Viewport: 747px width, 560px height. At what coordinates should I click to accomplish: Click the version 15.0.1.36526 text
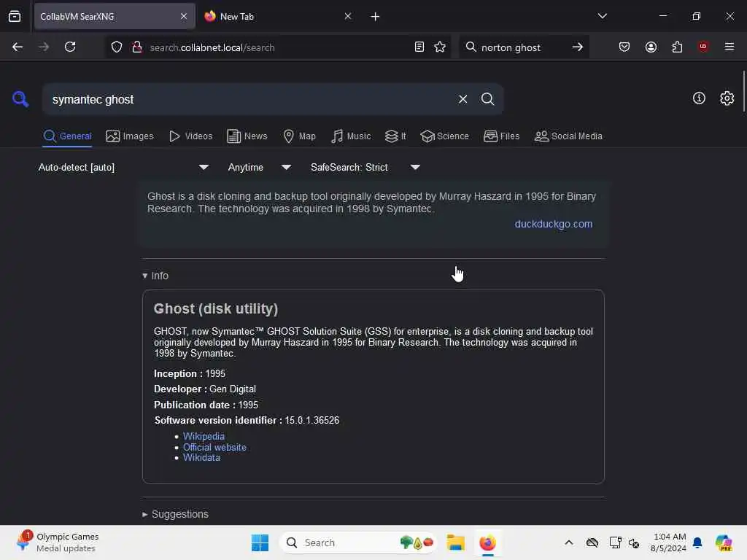coord(311,421)
